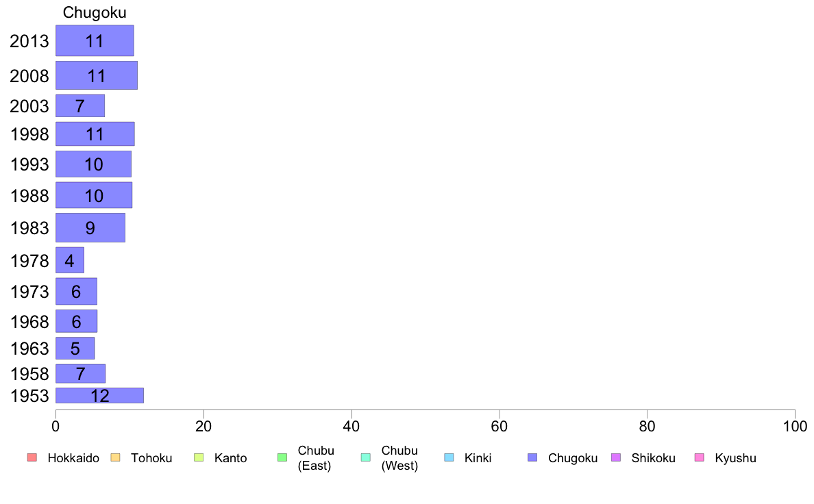Click the Chugoku column header label
Viewport: 814px width, 504px height.
95,12
